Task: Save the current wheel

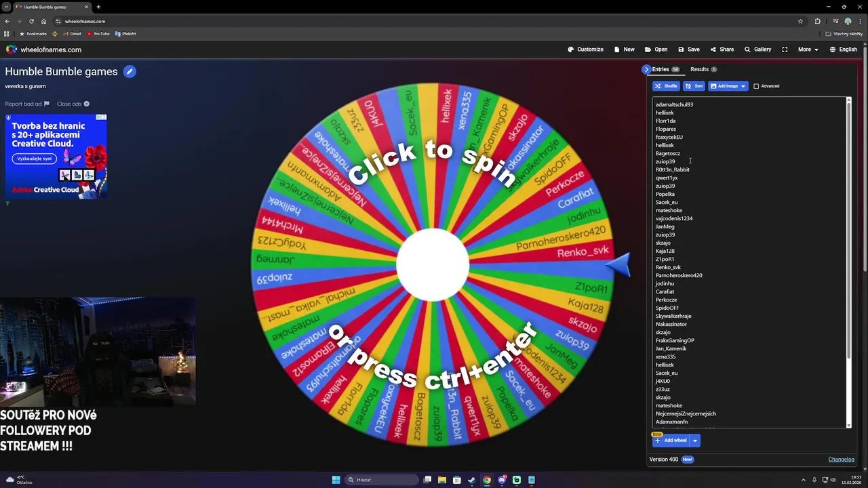Action: click(x=689, y=49)
